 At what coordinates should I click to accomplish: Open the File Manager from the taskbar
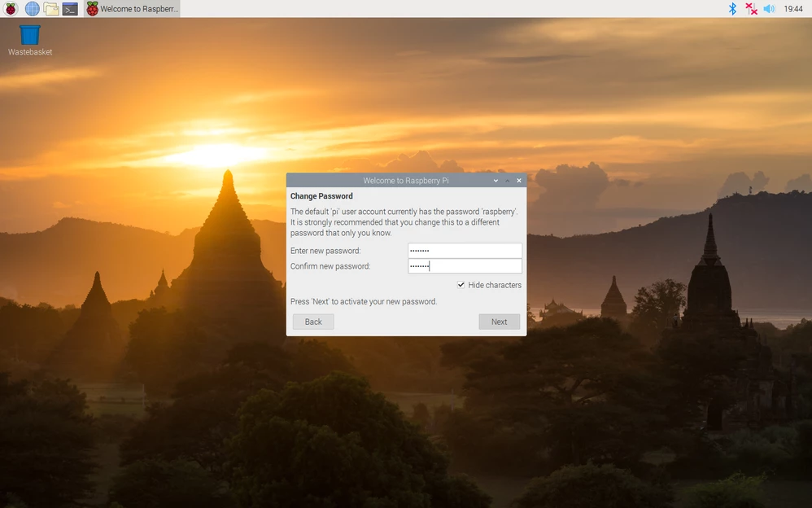[x=52, y=8]
